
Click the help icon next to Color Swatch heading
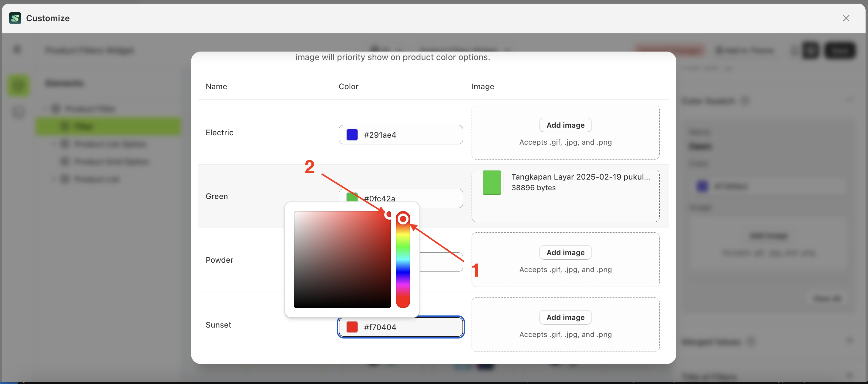pyautogui.click(x=746, y=101)
